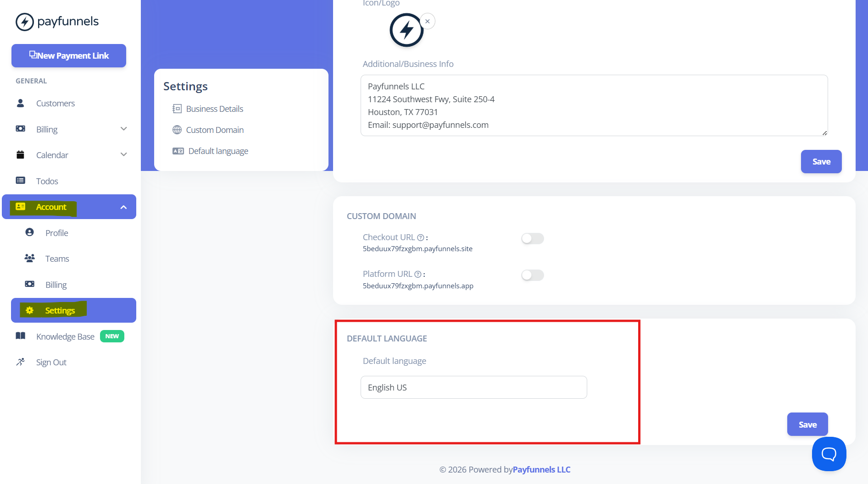This screenshot has width=868, height=484.
Task: Save the default language setting
Action: (807, 424)
